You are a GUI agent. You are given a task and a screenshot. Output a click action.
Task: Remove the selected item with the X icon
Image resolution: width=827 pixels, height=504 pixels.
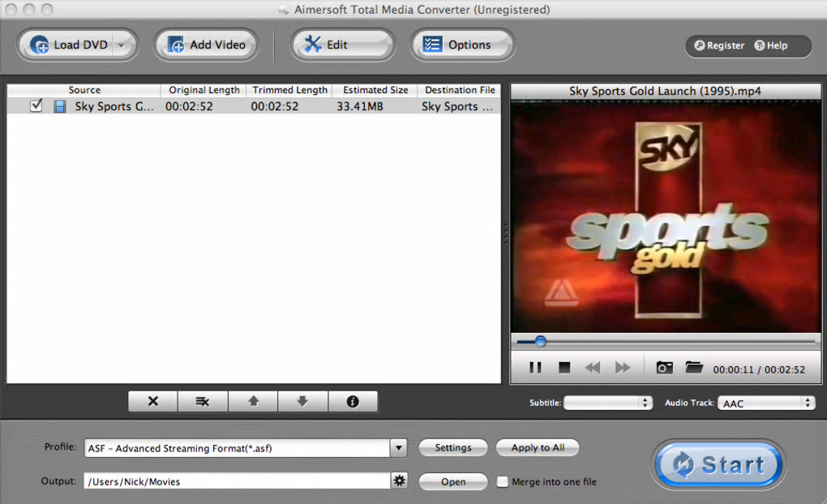tap(153, 401)
